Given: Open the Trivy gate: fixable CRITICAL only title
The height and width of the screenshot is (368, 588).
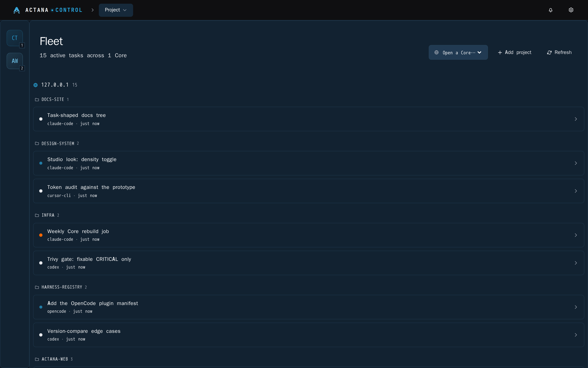Looking at the screenshot, I should (89, 259).
